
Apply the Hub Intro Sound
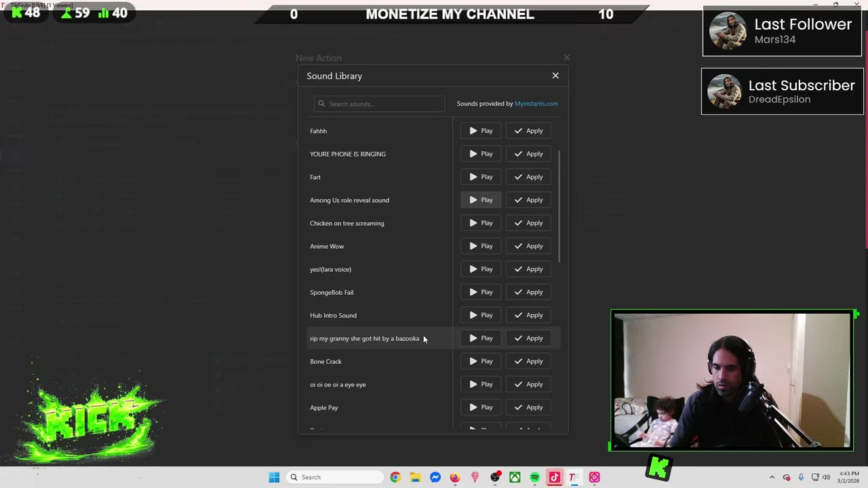pyautogui.click(x=528, y=315)
